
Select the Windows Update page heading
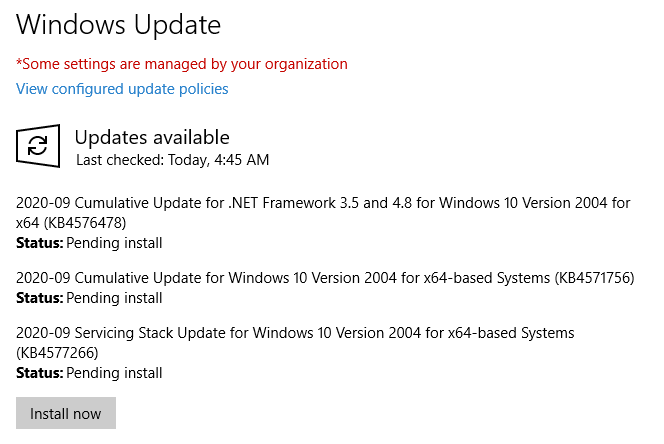[x=119, y=25]
